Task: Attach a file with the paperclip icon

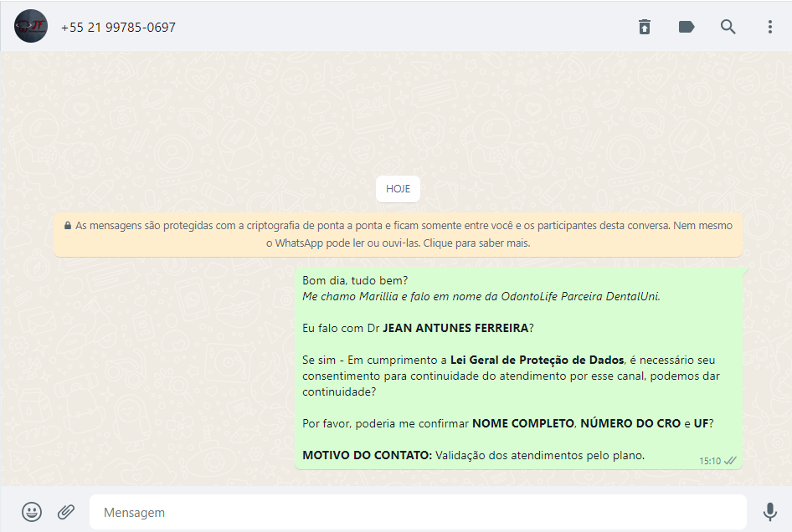Action: 66,512
